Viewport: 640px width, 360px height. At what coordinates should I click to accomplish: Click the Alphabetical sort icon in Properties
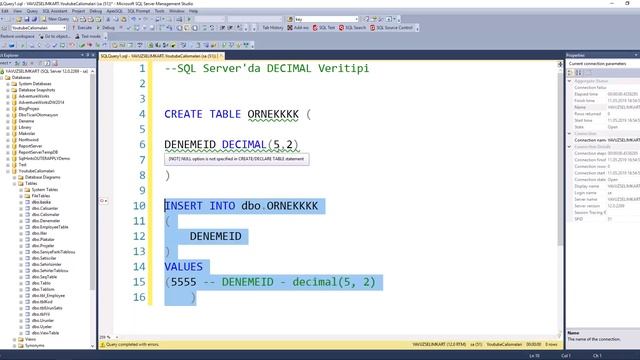578,73
